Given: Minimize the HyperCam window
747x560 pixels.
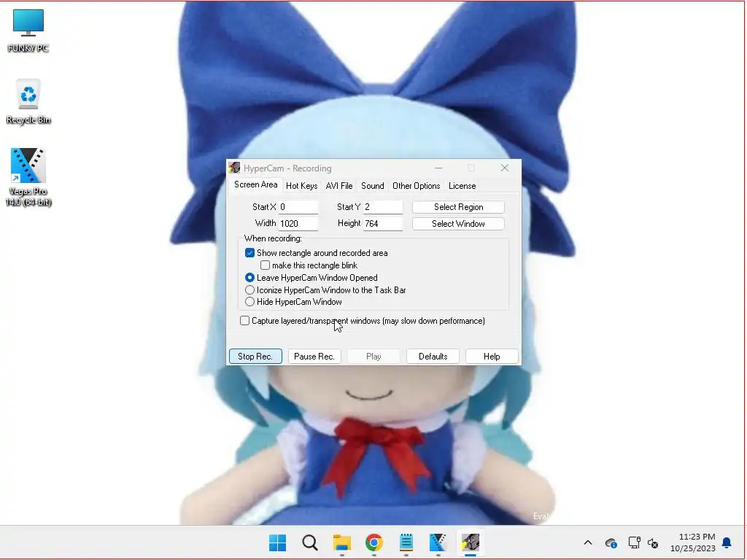Looking at the screenshot, I should point(438,168).
